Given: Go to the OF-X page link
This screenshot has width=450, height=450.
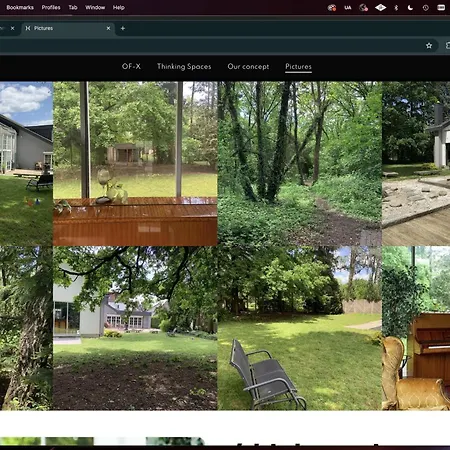Looking at the screenshot, I should pos(131,66).
